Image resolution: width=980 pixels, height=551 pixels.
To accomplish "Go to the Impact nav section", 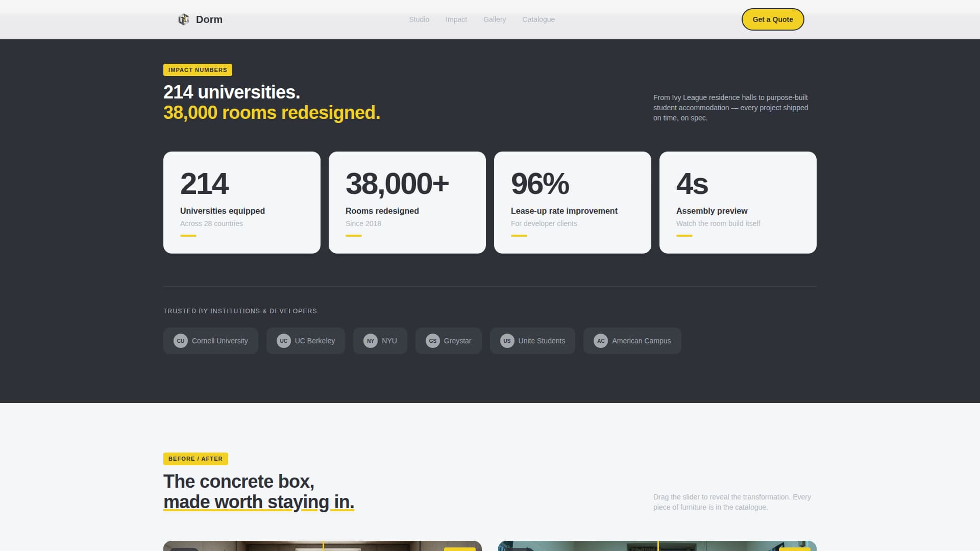I will (456, 19).
